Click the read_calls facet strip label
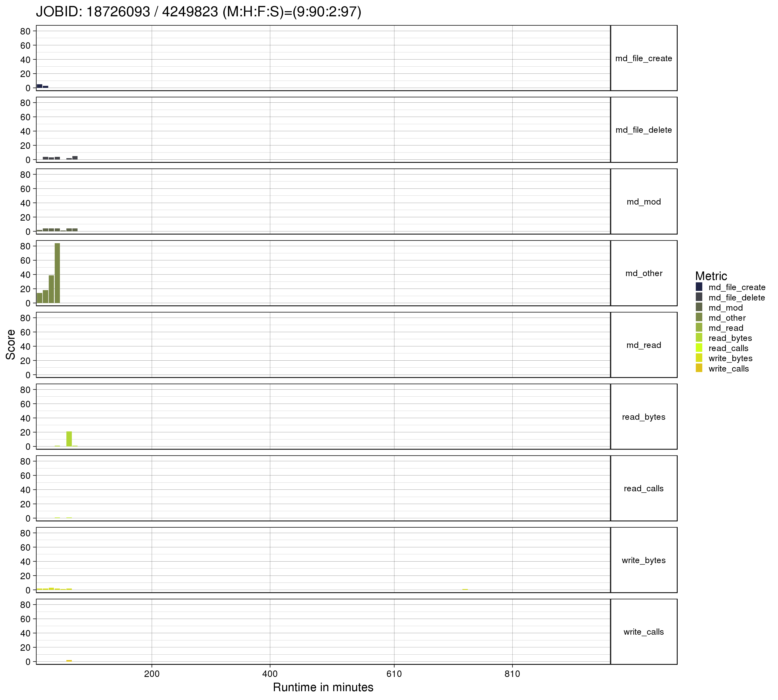The image size is (778, 700). click(x=643, y=488)
